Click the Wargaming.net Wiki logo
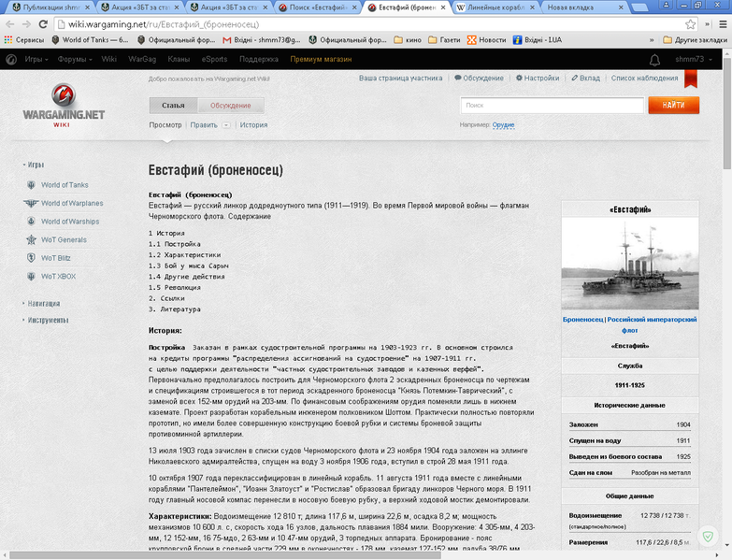This screenshot has height=560, width=732. [64, 106]
